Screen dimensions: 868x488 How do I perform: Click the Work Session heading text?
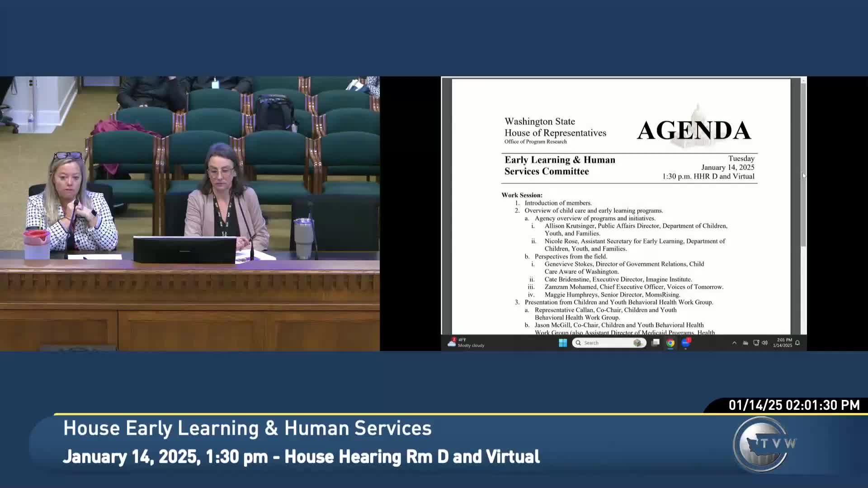click(522, 195)
